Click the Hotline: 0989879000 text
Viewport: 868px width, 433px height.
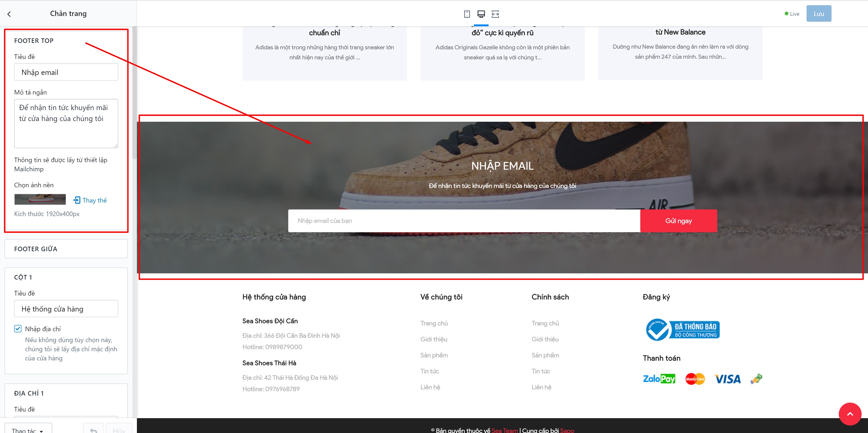(272, 347)
